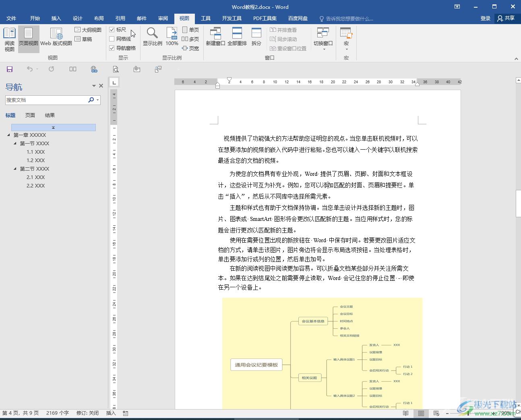Choose single page zoom (单页)

point(190,30)
